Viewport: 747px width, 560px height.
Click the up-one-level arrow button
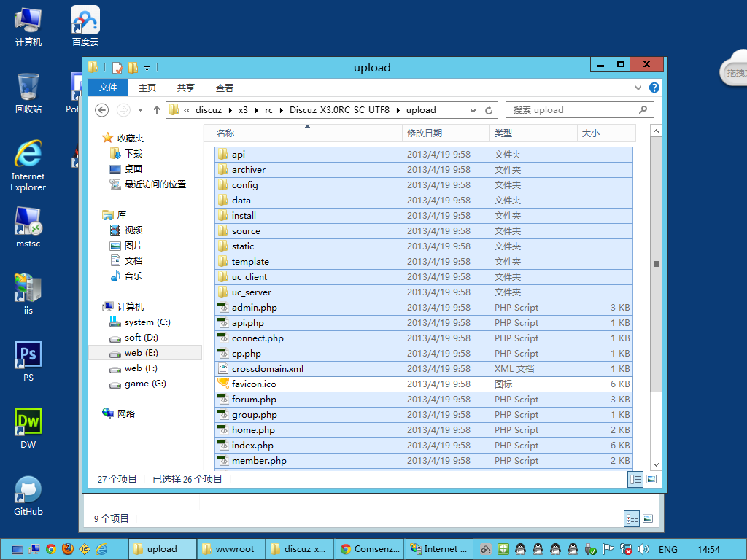tap(156, 110)
